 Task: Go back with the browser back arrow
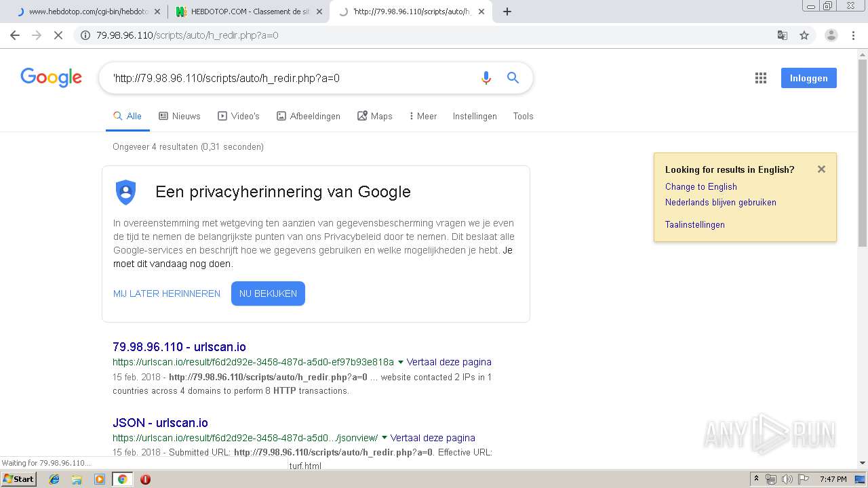point(15,35)
